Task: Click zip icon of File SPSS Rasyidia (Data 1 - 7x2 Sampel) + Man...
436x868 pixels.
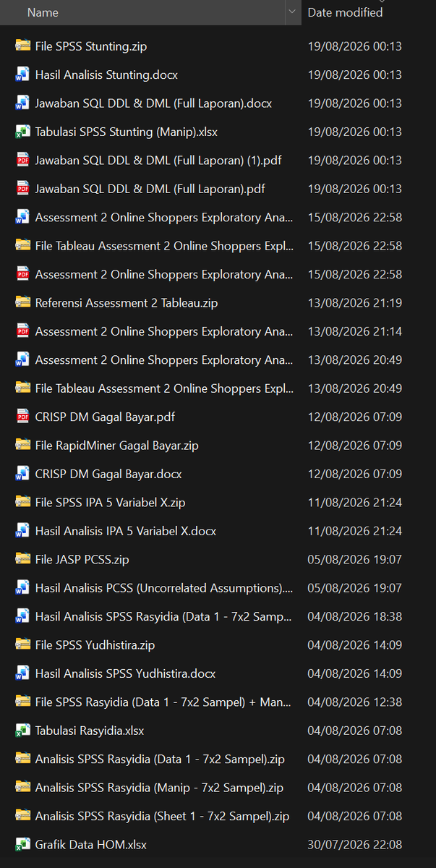Action: click(22, 702)
